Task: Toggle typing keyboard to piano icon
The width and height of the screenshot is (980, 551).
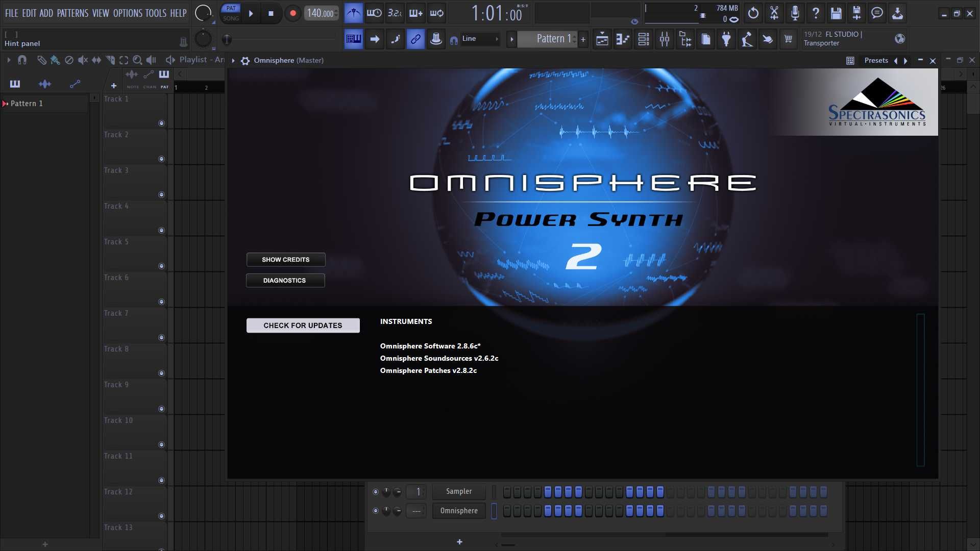Action: tap(353, 39)
